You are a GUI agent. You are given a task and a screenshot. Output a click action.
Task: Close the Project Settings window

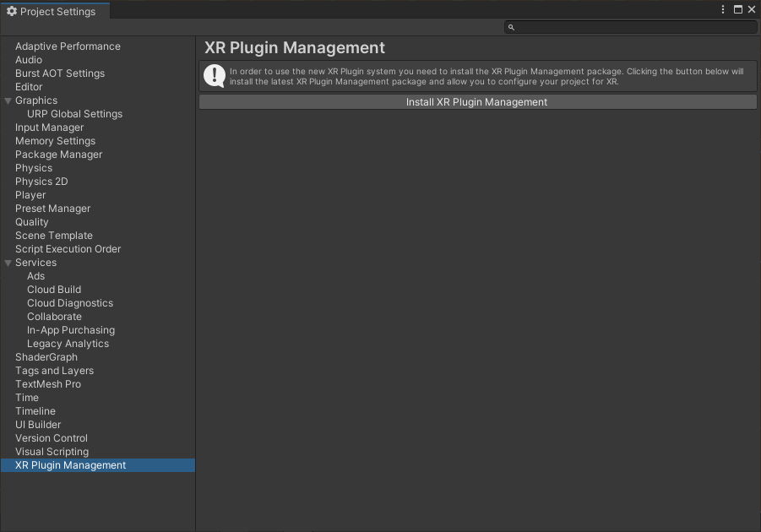(752, 10)
